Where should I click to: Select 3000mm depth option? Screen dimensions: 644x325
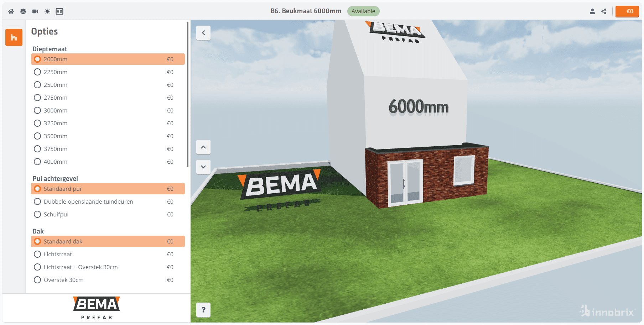click(108, 110)
